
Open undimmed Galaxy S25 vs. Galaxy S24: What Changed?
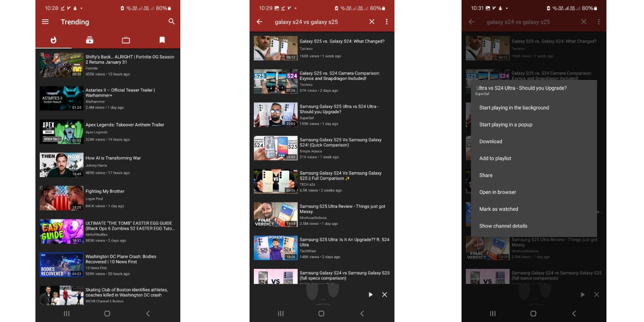click(322, 48)
